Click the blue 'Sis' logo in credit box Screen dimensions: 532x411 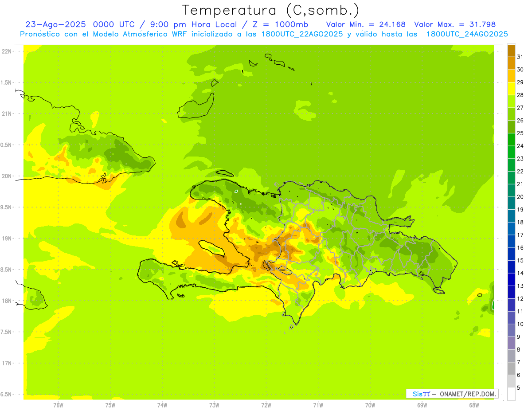pyautogui.click(x=417, y=394)
